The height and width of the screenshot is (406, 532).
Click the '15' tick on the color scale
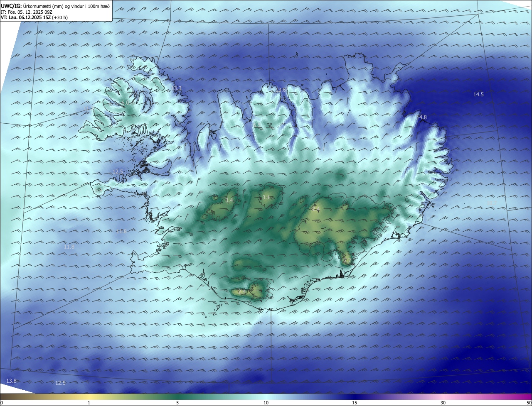[355, 403]
